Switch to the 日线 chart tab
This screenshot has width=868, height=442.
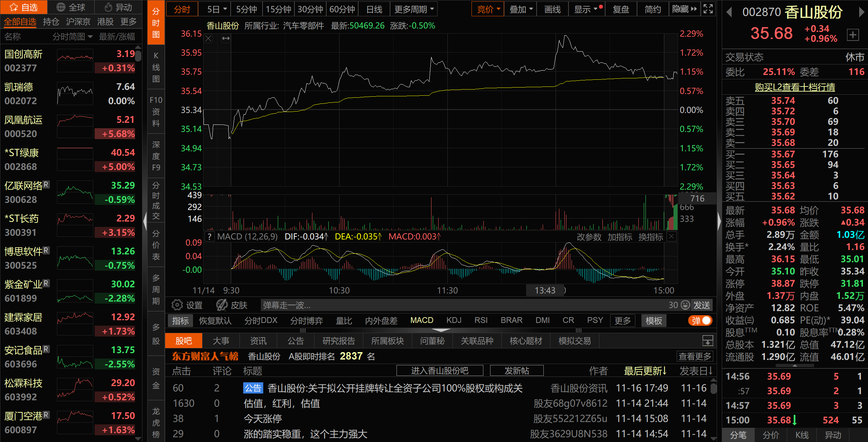374,9
